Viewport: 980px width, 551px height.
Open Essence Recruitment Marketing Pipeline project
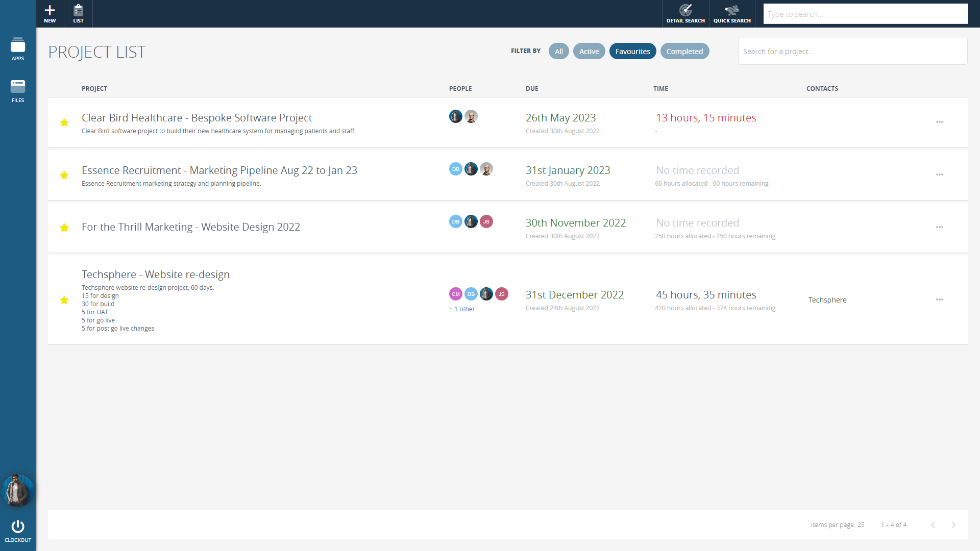coord(219,170)
